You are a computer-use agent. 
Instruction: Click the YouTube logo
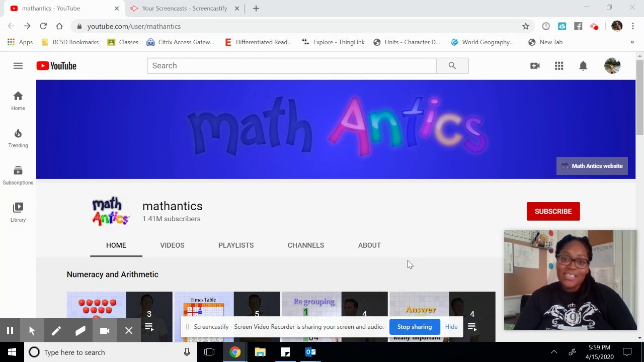pos(56,66)
